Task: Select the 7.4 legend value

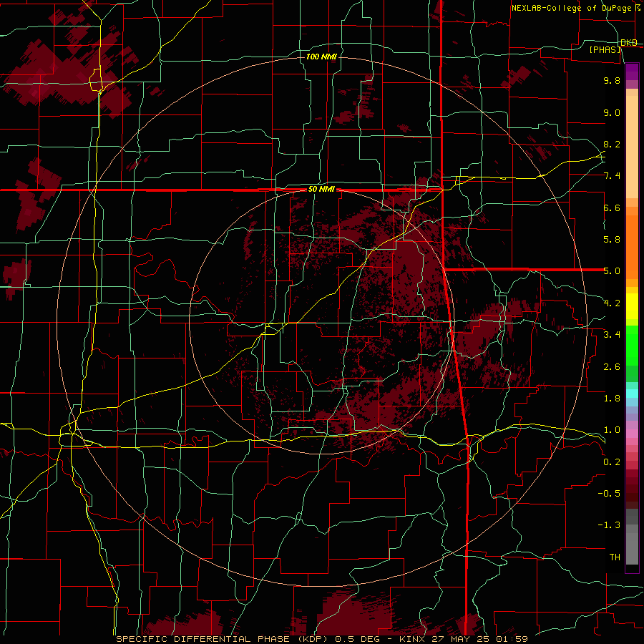Action: coord(612,176)
